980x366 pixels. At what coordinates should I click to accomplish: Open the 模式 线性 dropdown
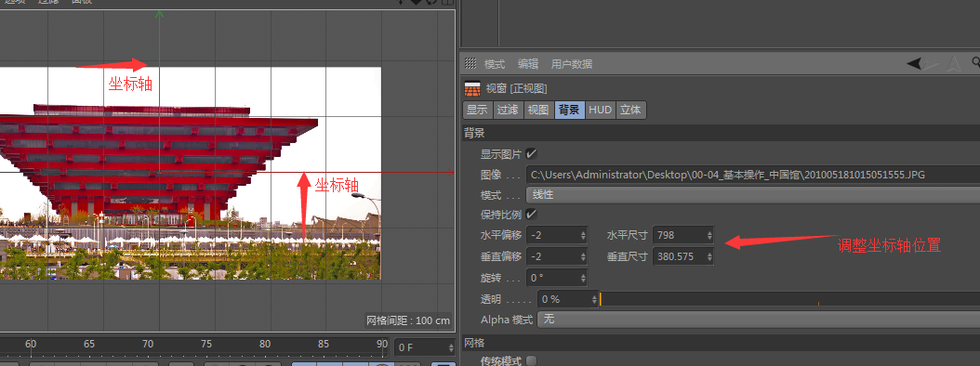point(752,195)
